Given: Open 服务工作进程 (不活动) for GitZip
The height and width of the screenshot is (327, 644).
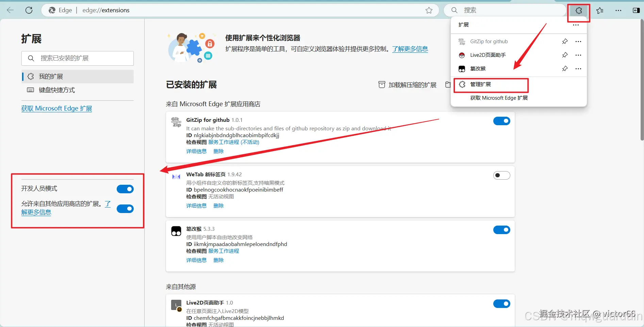Looking at the screenshot, I should 234,142.
